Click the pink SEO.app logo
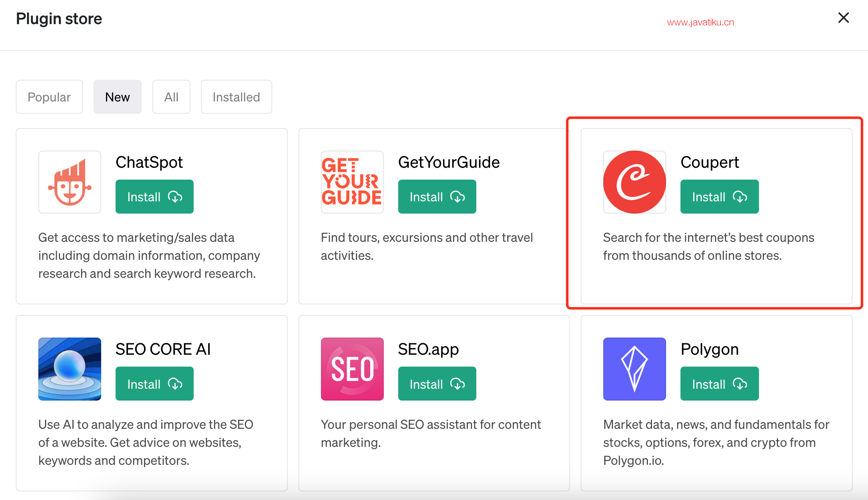Viewport: 868px width, 500px height. coord(352,369)
